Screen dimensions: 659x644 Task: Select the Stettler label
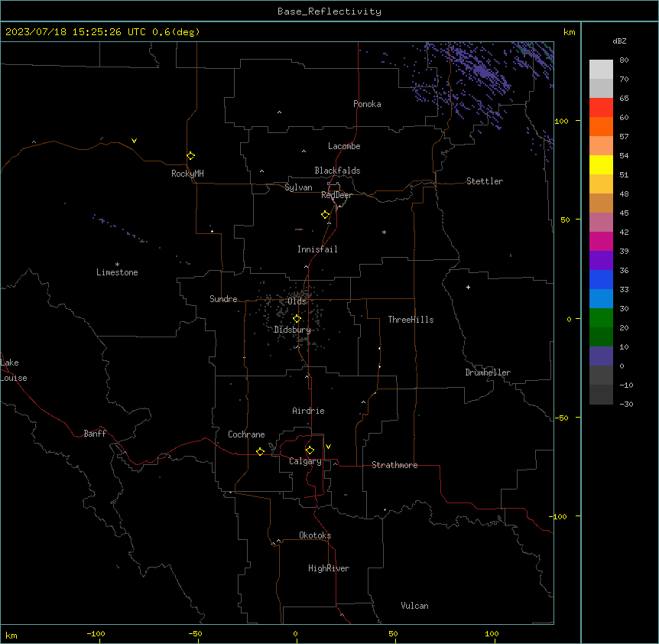tap(485, 181)
